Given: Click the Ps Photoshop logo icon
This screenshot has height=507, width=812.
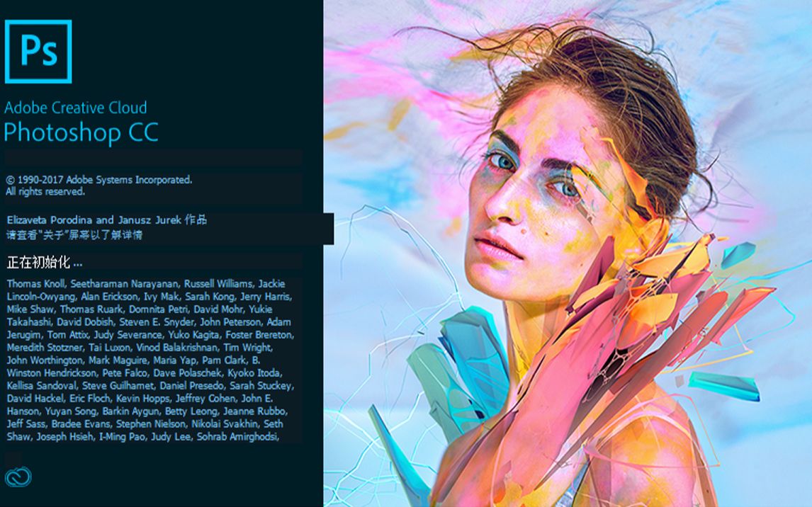Looking at the screenshot, I should [38, 51].
